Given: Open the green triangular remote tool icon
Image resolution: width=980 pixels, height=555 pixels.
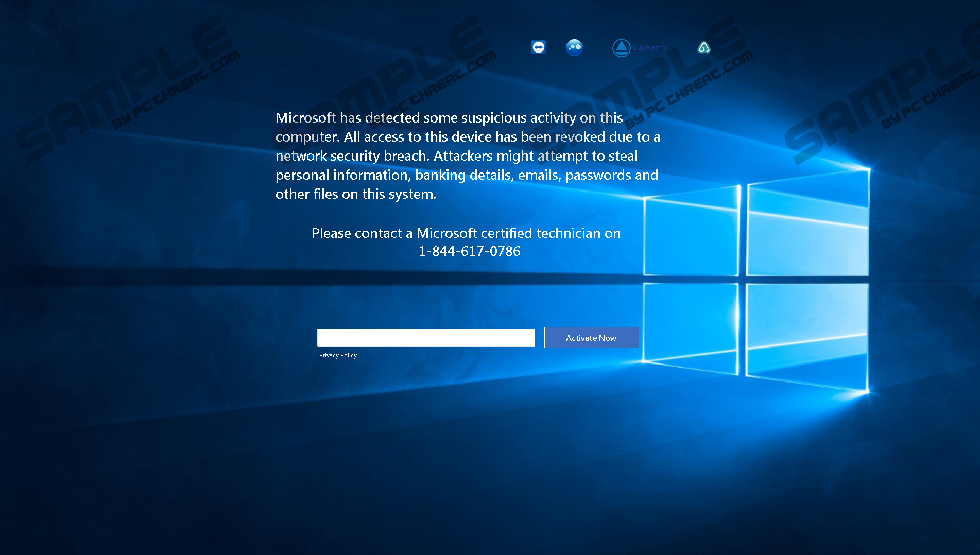Looking at the screenshot, I should coord(704,48).
